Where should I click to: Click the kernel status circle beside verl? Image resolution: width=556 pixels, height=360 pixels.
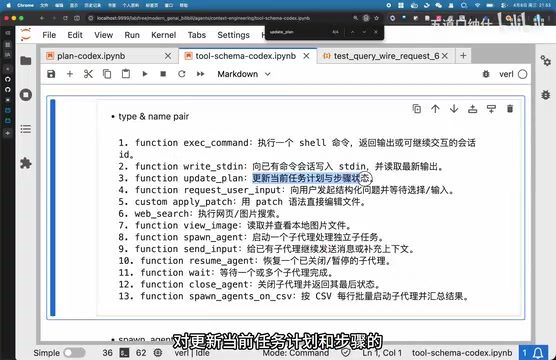(522, 74)
